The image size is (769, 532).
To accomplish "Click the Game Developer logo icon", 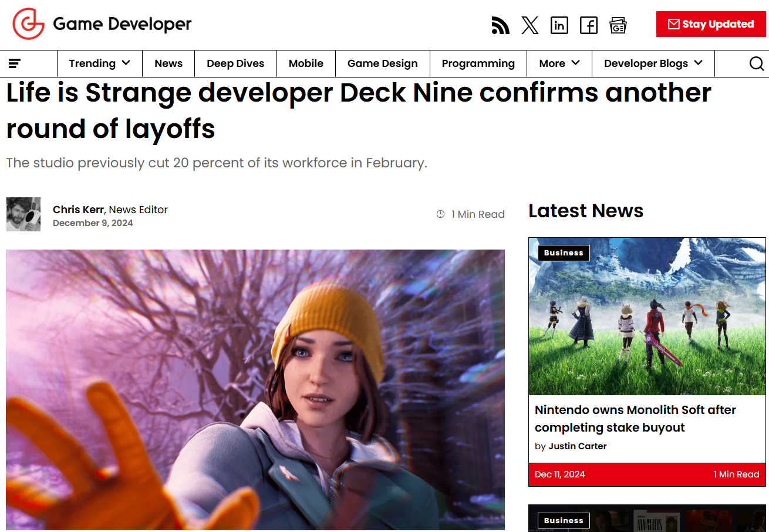I will tap(28, 24).
